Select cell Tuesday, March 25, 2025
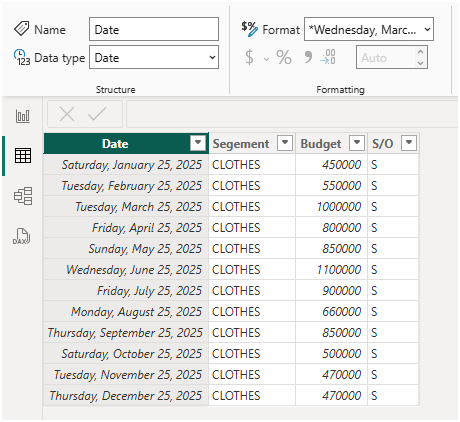460x422 pixels. pos(126,207)
